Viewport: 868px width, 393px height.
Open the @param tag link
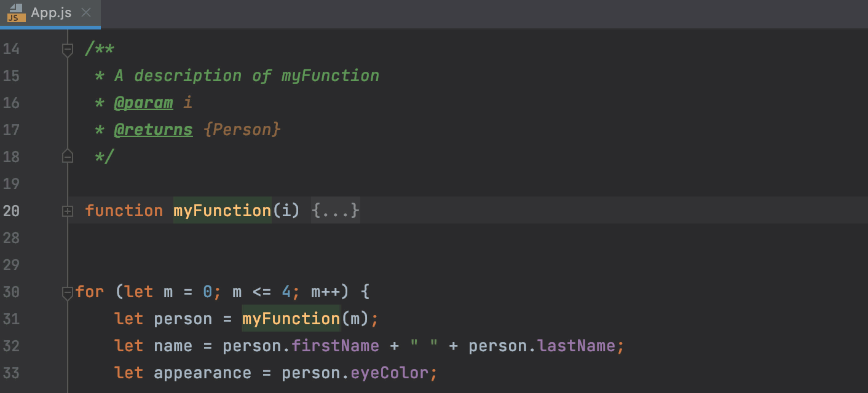point(144,102)
